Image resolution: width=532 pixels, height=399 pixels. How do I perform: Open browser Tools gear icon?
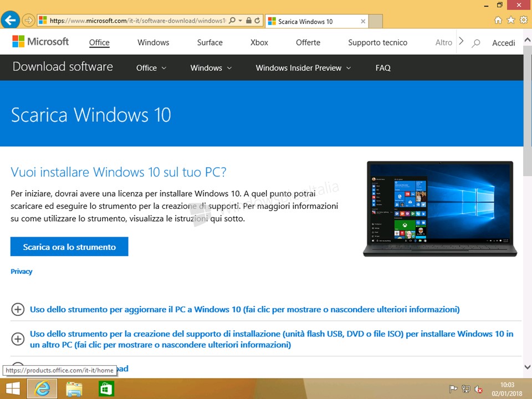(524, 21)
